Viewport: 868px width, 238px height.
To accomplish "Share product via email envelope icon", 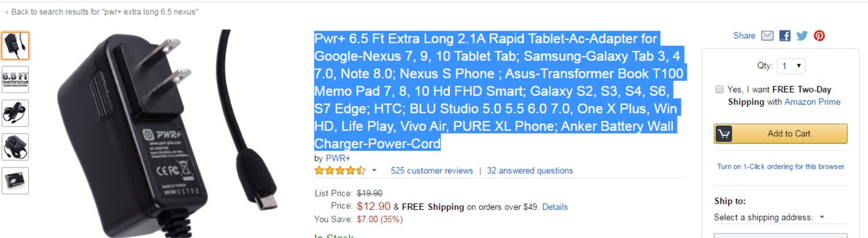I will (767, 36).
